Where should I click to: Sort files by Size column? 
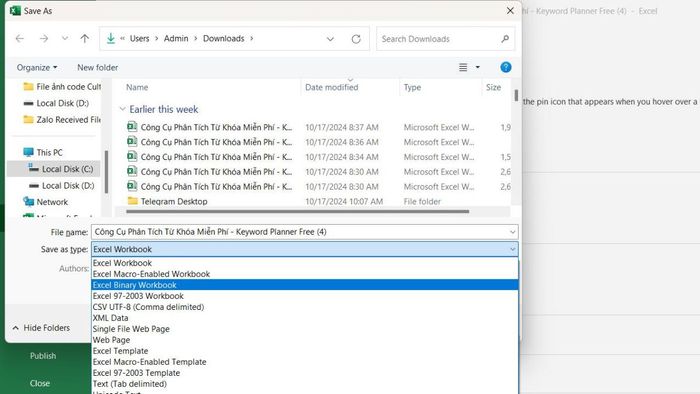coord(493,87)
